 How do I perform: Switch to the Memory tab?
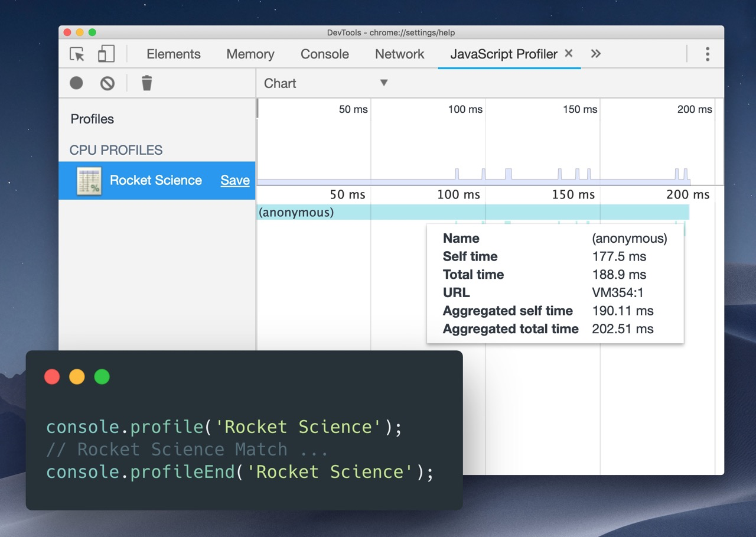[x=250, y=54]
